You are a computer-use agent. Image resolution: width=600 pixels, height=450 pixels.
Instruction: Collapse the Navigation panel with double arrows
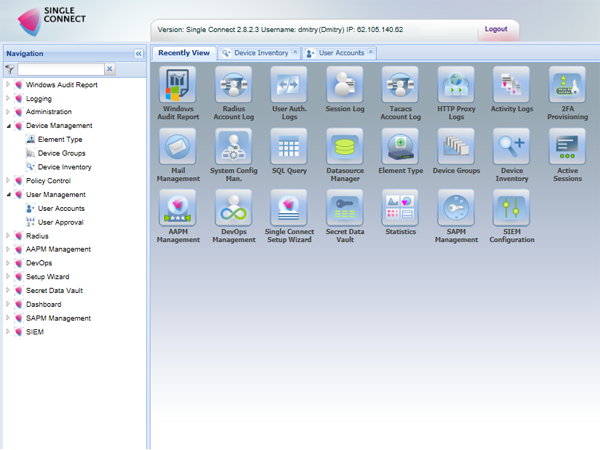click(139, 54)
